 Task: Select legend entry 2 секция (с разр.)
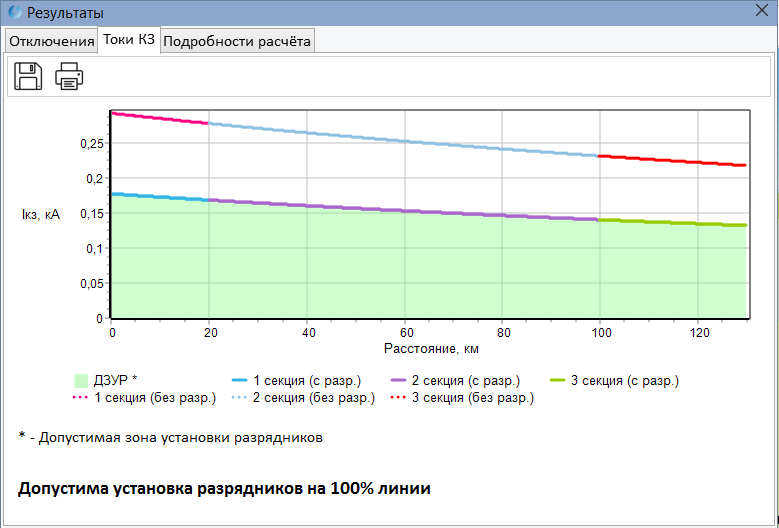465,380
